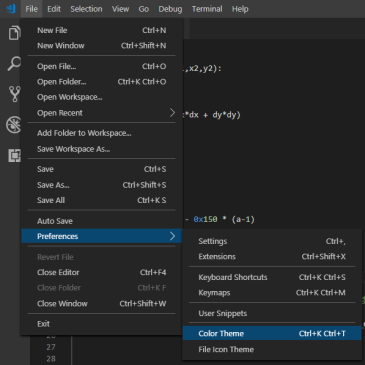Viewport: 365px width, 365px height.
Task: Open User Snippets
Action: 272,313
